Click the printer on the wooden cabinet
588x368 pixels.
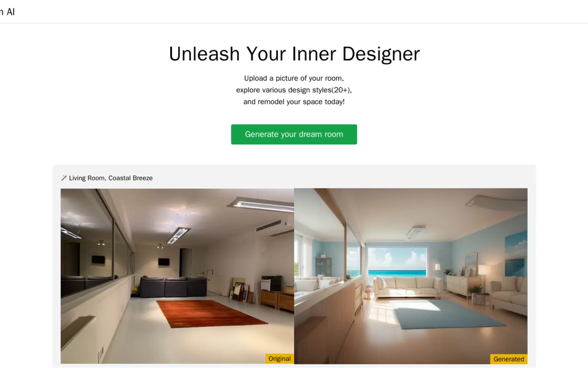(x=271, y=283)
